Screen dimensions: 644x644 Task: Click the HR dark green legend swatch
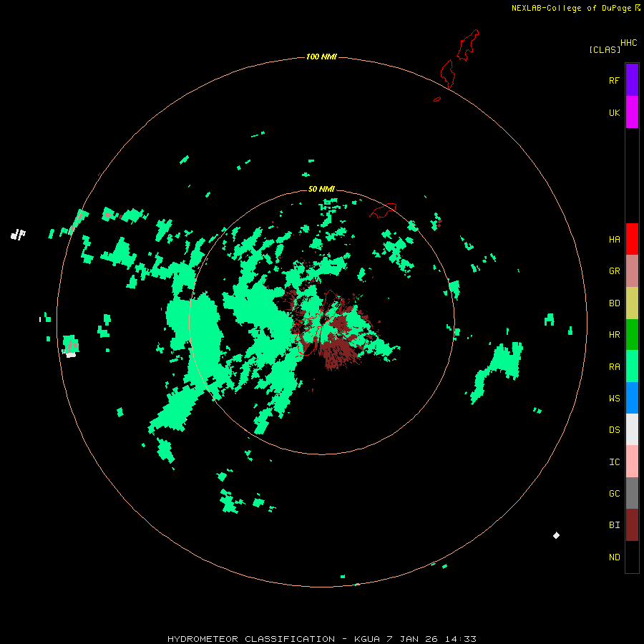[x=632, y=335]
